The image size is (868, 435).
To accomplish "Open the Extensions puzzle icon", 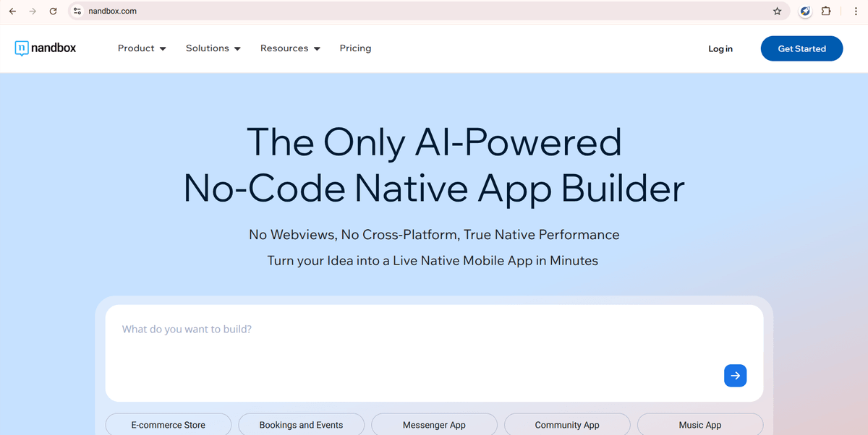I will 826,11.
